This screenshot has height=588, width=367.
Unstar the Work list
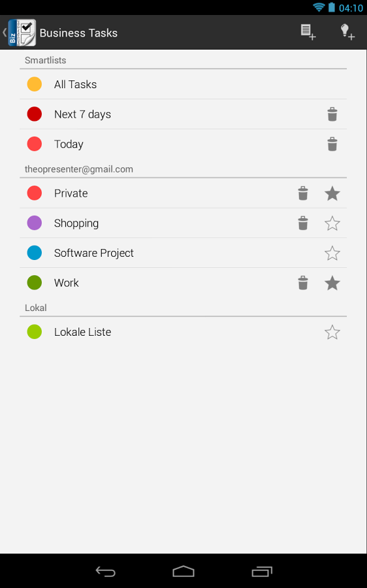(x=332, y=283)
